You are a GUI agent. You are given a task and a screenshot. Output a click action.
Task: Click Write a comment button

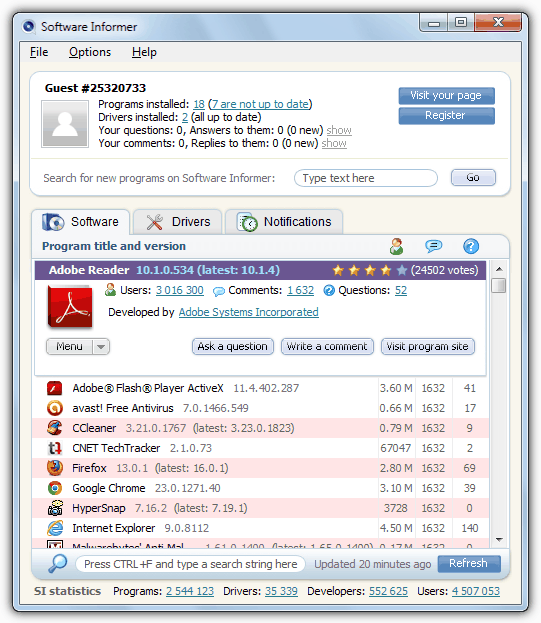pos(327,346)
